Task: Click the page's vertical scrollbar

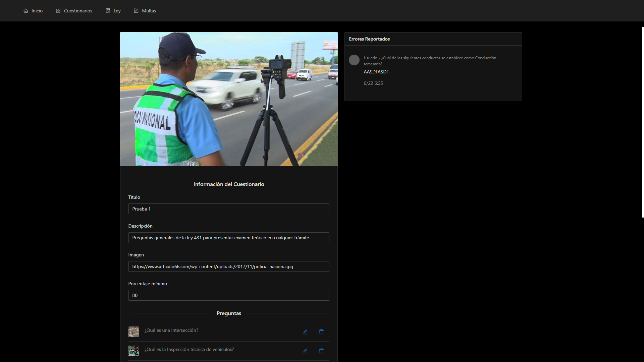Action: (643, 122)
